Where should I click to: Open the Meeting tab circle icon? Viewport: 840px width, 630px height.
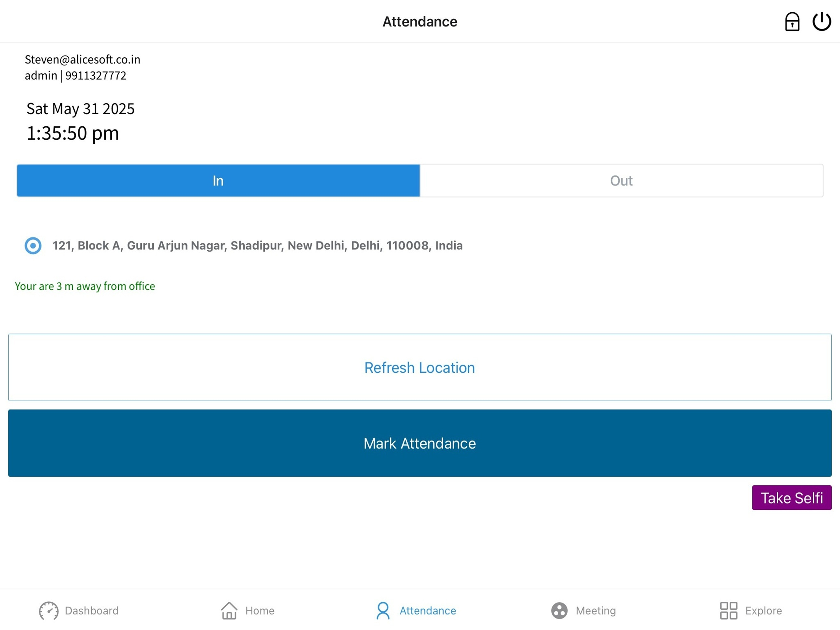tap(559, 611)
